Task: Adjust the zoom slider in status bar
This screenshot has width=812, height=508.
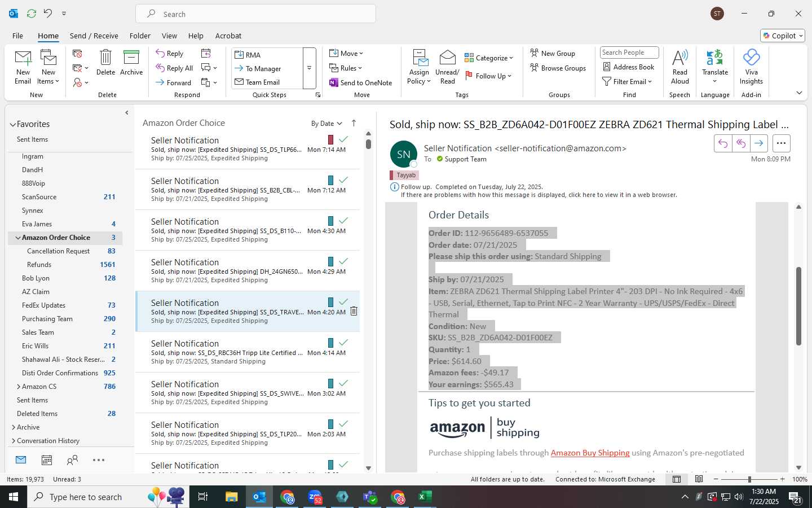Action: click(749, 479)
